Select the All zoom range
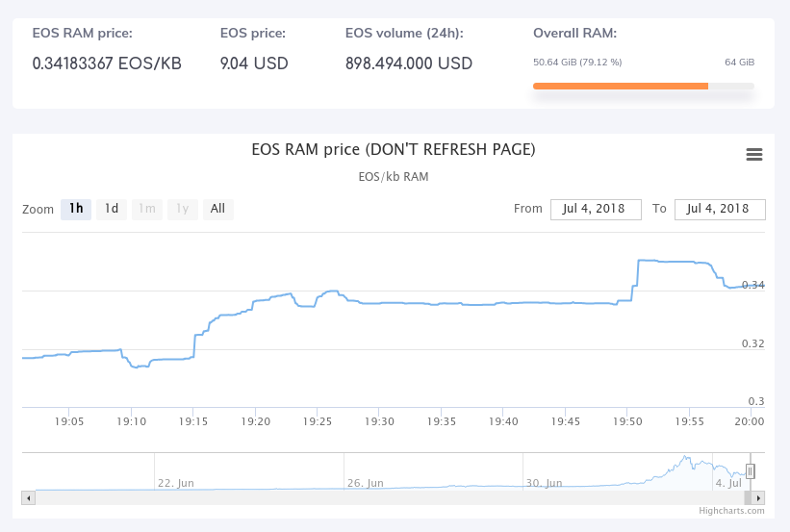The width and height of the screenshot is (790, 532). (x=218, y=209)
